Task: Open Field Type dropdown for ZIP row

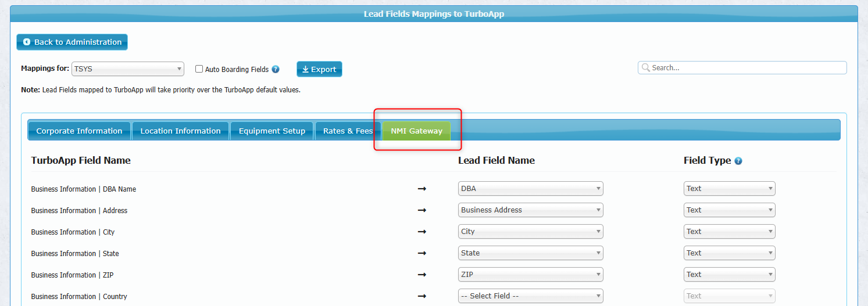Action: click(730, 274)
